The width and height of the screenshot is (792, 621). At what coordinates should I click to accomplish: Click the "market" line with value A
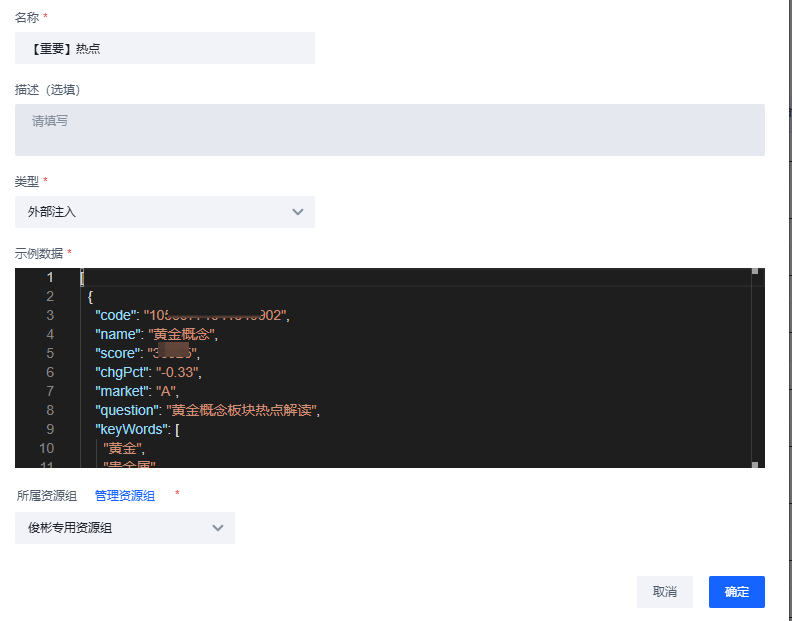[122, 391]
